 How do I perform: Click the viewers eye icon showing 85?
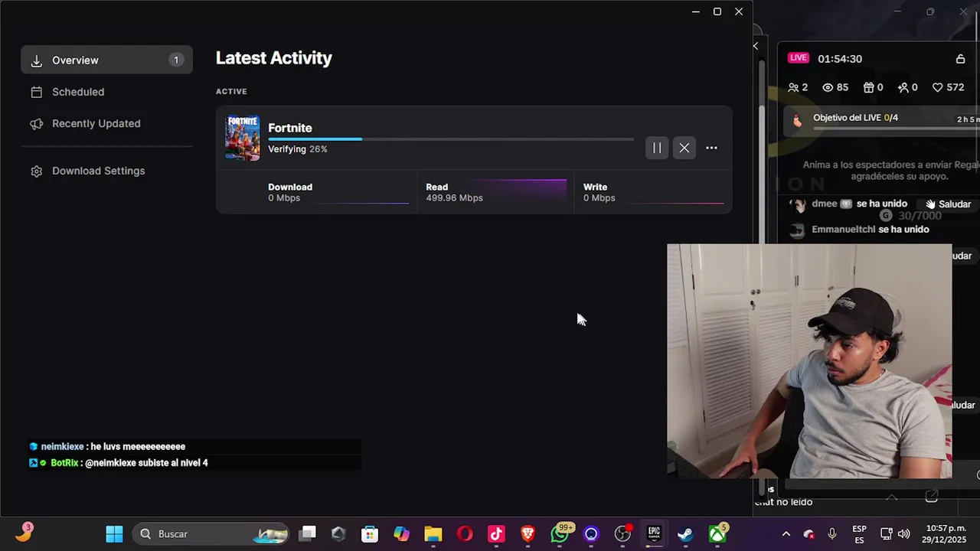[x=828, y=87]
